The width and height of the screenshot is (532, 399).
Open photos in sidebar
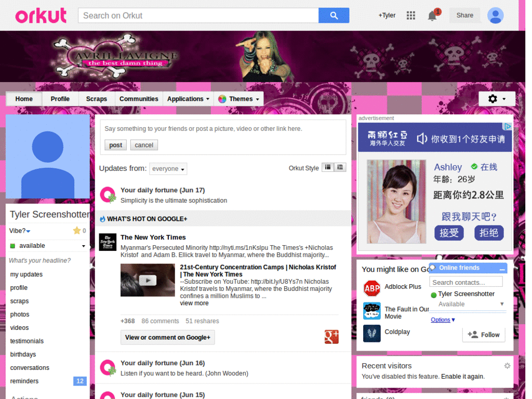click(20, 314)
